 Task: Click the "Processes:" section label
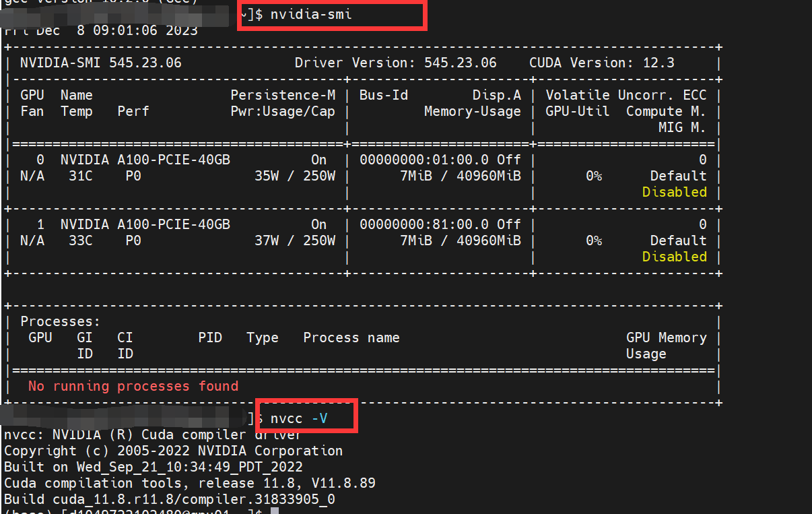point(61,321)
